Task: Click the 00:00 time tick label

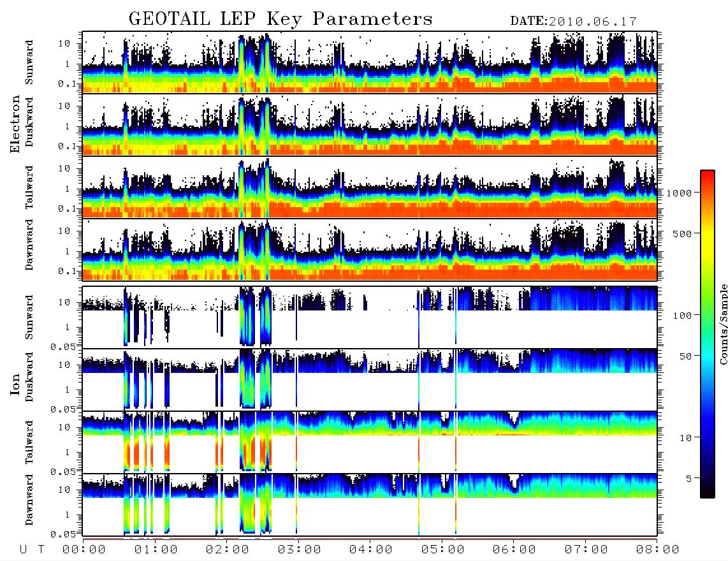Action: 84,550
